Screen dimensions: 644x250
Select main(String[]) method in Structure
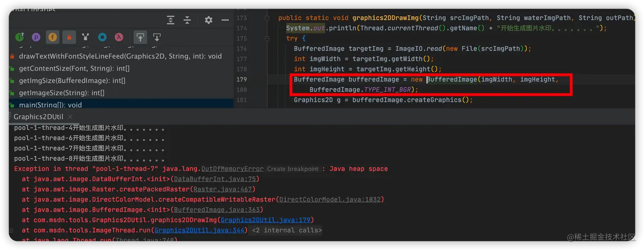click(121, 104)
